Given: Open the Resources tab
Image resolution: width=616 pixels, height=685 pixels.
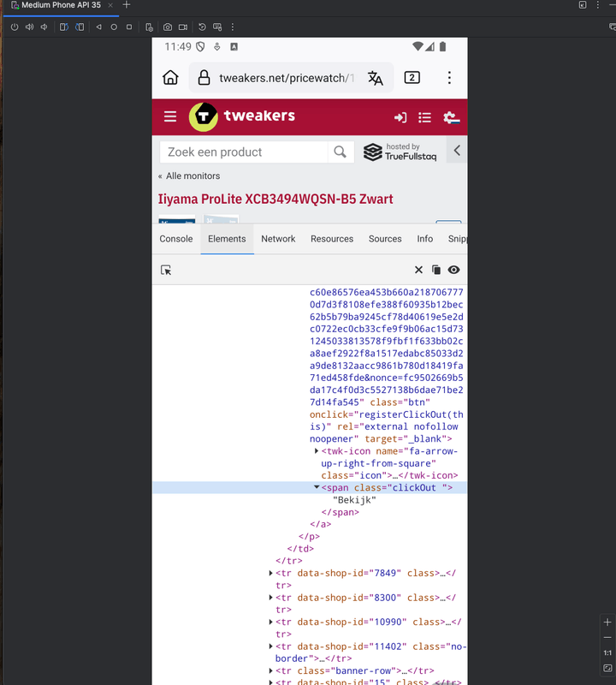Looking at the screenshot, I should [x=332, y=239].
